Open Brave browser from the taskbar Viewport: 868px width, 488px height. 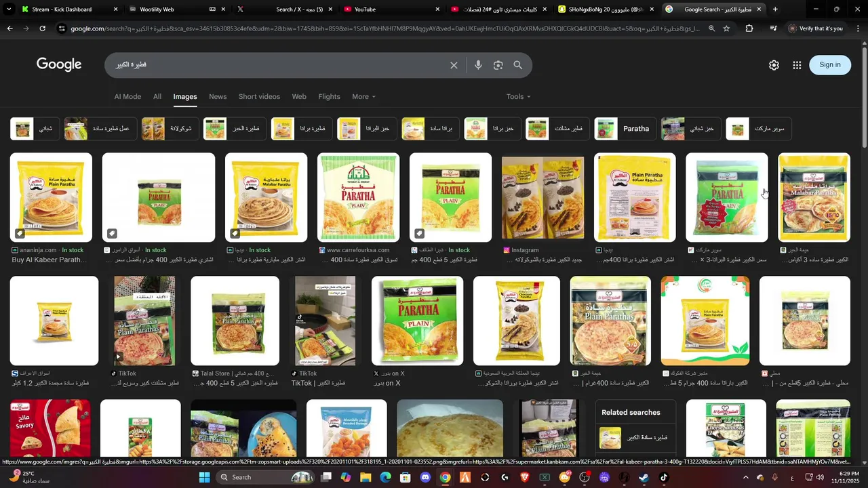[525, 477]
